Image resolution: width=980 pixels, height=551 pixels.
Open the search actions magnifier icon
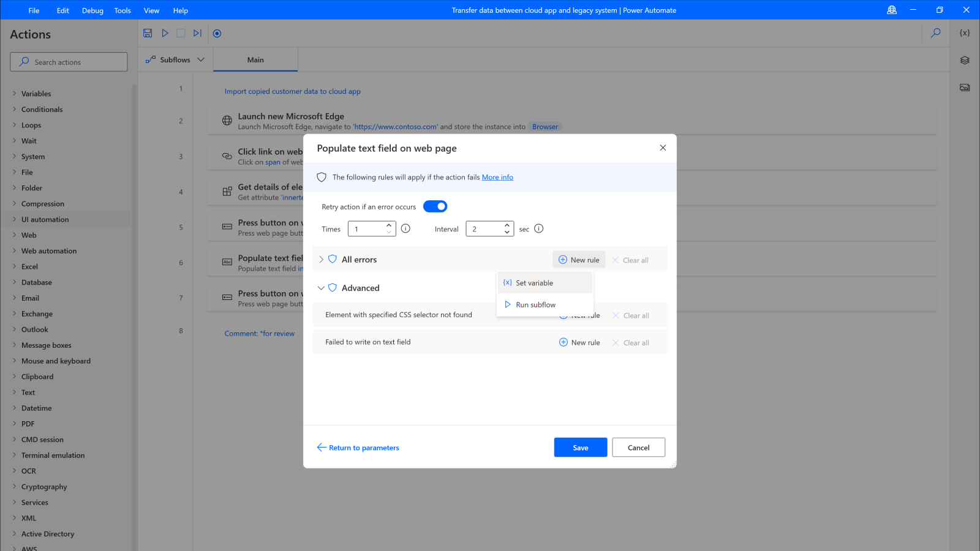point(935,33)
